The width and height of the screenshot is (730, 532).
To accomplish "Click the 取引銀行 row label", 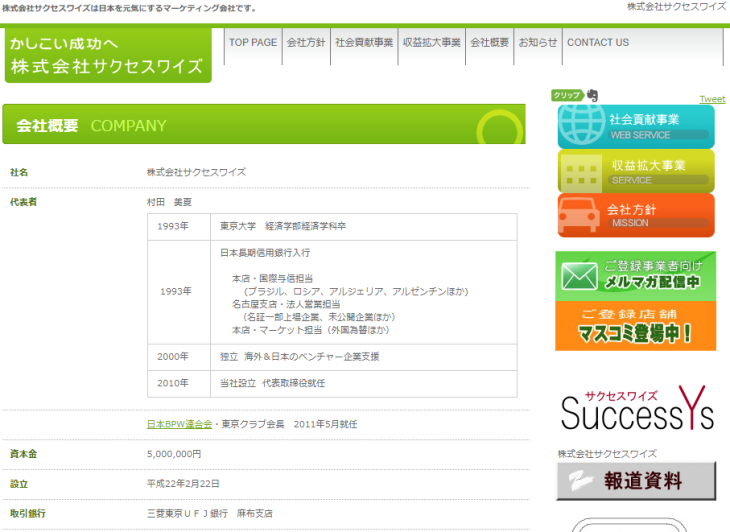I will point(28,513).
